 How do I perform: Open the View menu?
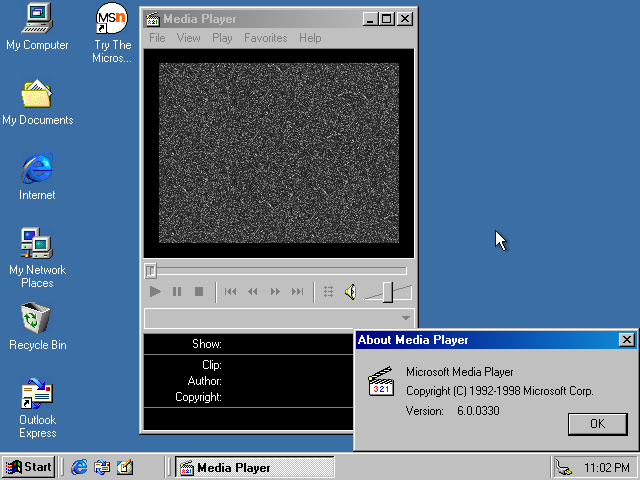click(188, 38)
